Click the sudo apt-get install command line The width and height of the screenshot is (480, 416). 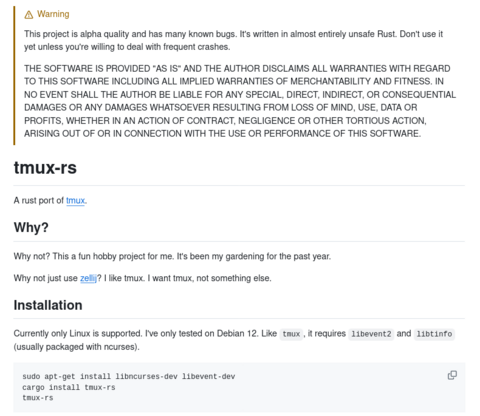129,376
